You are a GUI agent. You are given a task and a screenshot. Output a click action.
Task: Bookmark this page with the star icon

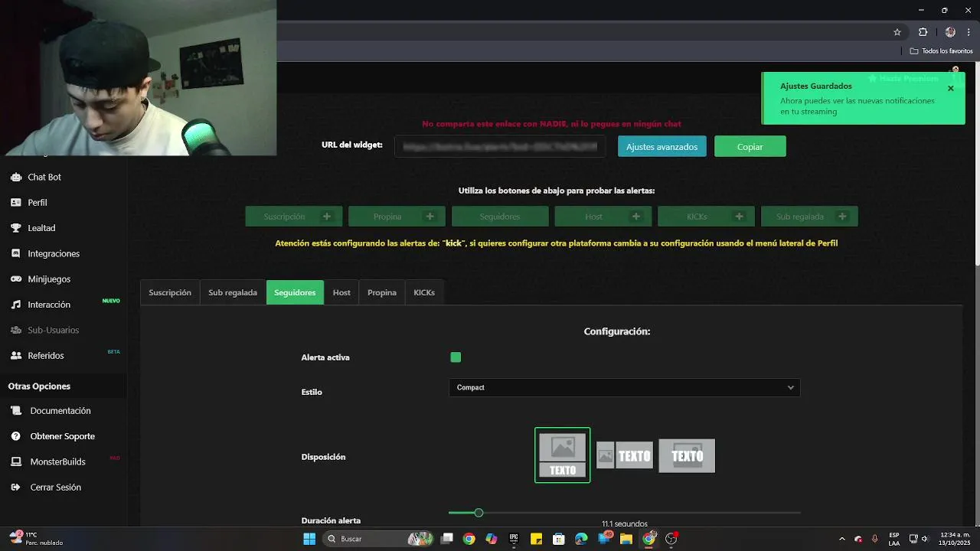pos(897,32)
